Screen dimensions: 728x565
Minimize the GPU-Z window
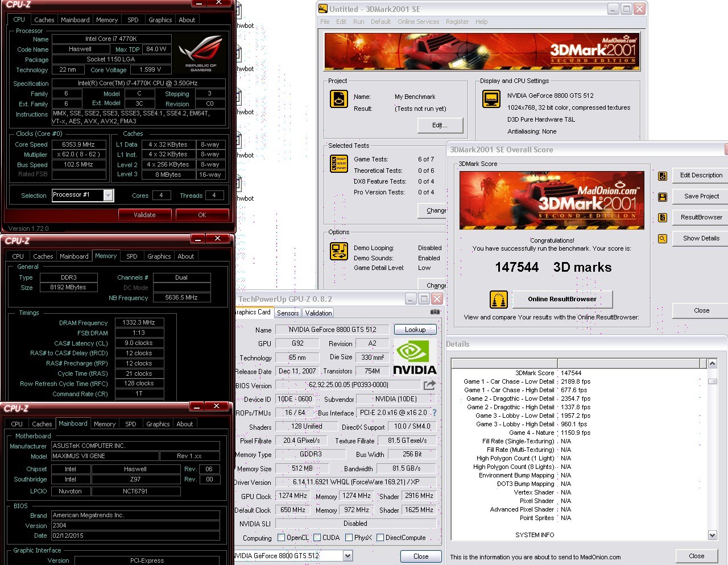click(x=411, y=298)
